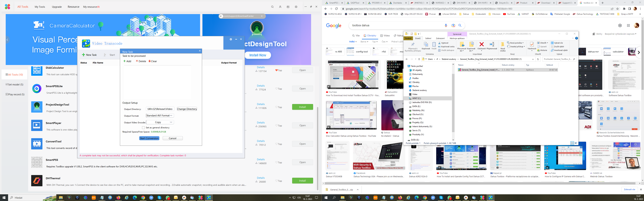
Task: Open Video Transcode settings gear icon
Action: [231, 39]
